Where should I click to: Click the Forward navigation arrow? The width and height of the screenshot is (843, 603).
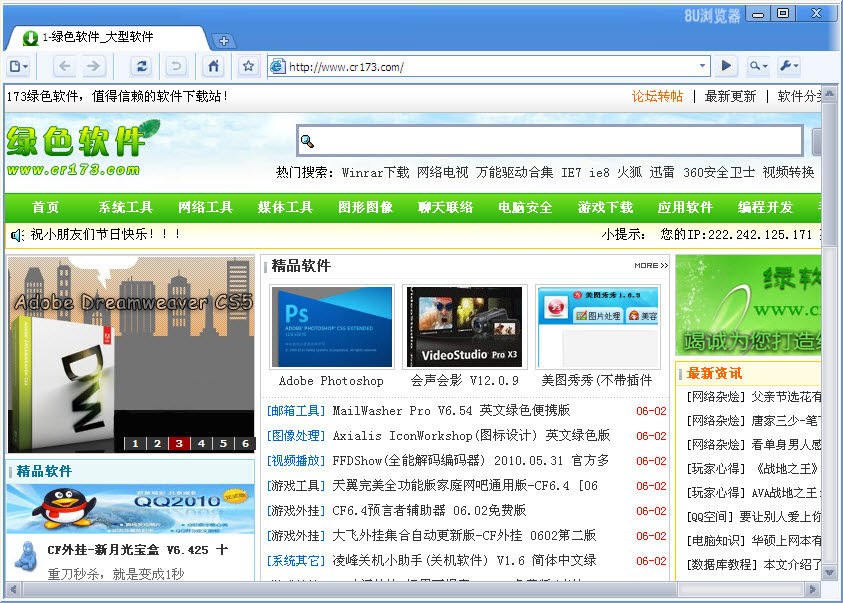[94, 66]
